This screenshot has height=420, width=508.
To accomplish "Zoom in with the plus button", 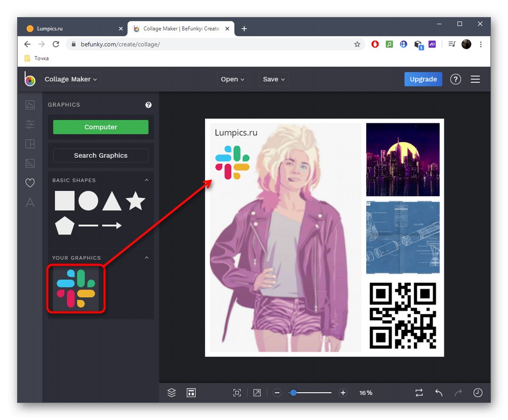I will (343, 393).
